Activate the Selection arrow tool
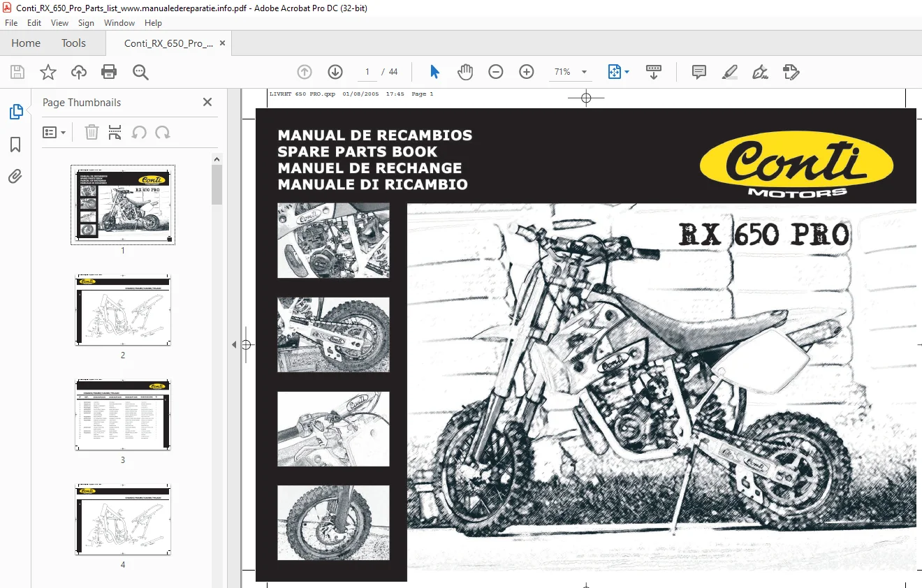Viewport: 922px width, 588px height. (434, 72)
